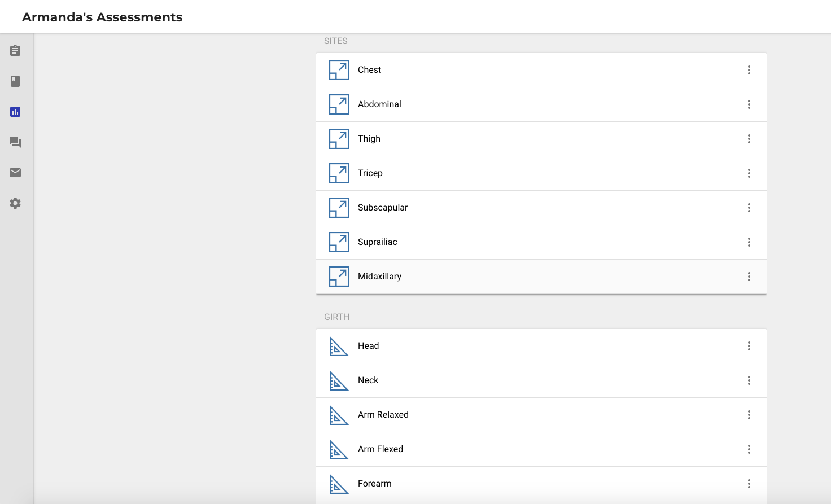Select the Chest site label

point(369,70)
